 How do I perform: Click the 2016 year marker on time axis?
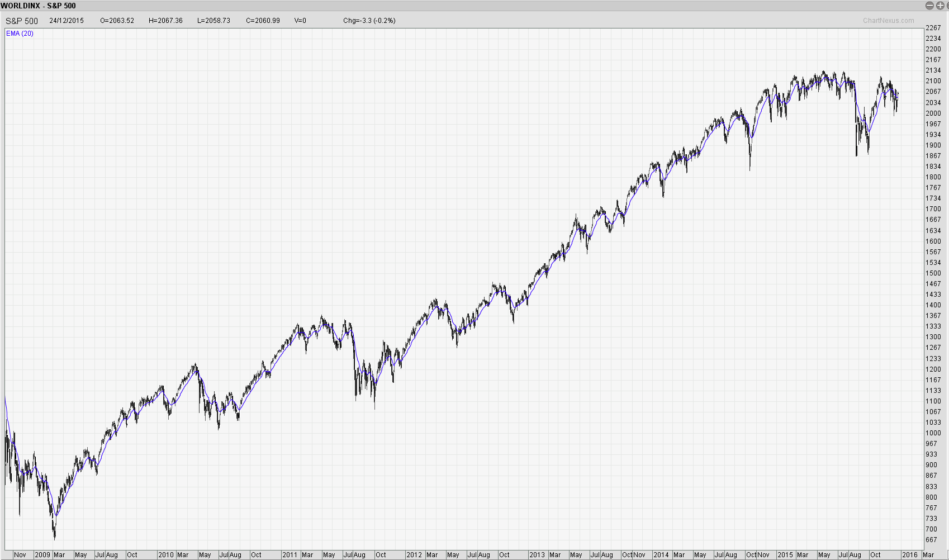click(909, 555)
